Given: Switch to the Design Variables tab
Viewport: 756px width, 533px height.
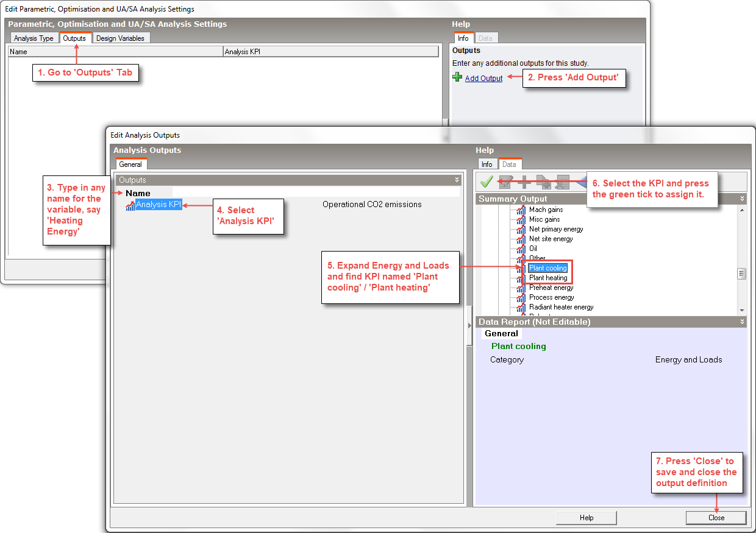Looking at the screenshot, I should pyautogui.click(x=120, y=38).
